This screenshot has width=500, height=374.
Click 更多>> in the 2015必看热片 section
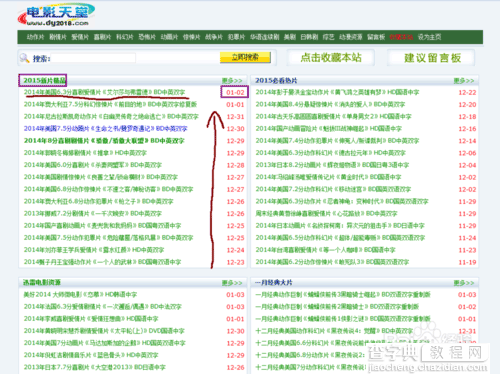coord(464,81)
